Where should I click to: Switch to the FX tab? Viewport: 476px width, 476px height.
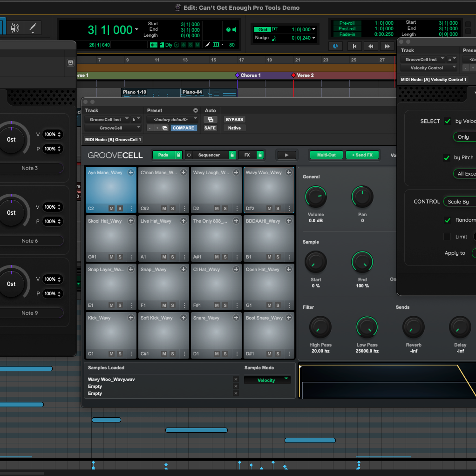[247, 155]
